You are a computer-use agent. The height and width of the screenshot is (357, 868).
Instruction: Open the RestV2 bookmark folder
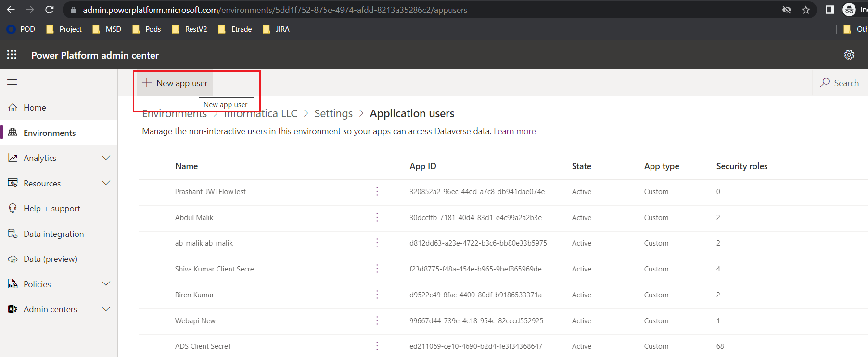(x=190, y=29)
